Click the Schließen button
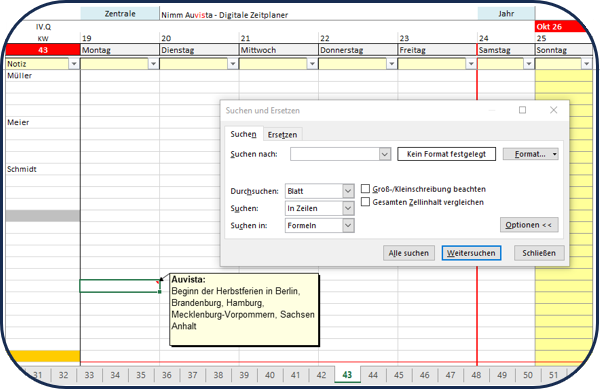 539,253
